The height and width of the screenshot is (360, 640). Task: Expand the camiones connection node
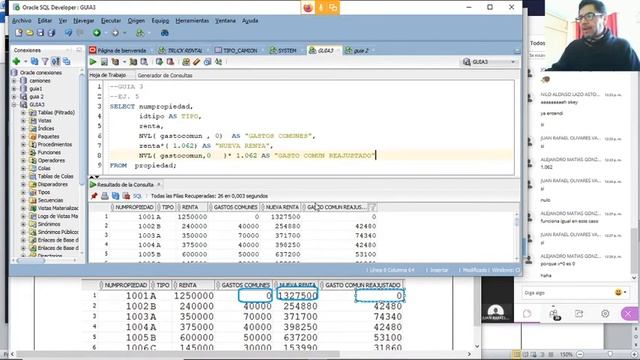(x=14, y=80)
